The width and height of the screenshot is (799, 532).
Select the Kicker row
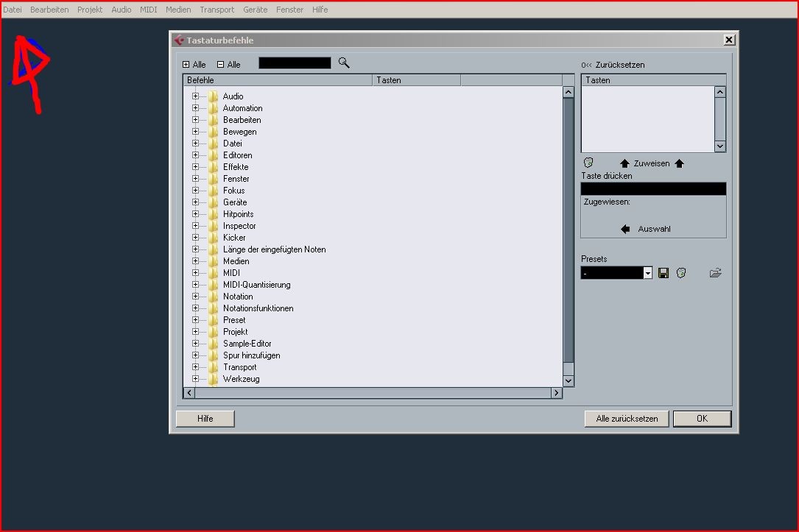[234, 237]
